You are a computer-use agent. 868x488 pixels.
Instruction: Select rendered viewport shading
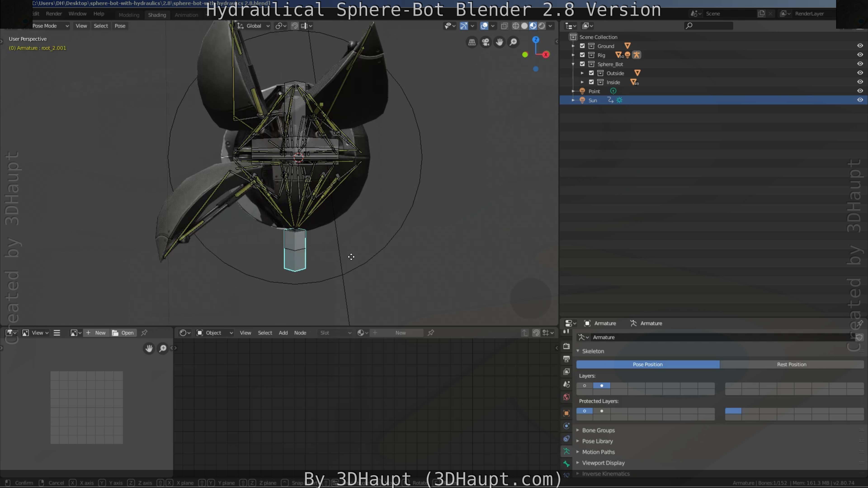(x=542, y=26)
